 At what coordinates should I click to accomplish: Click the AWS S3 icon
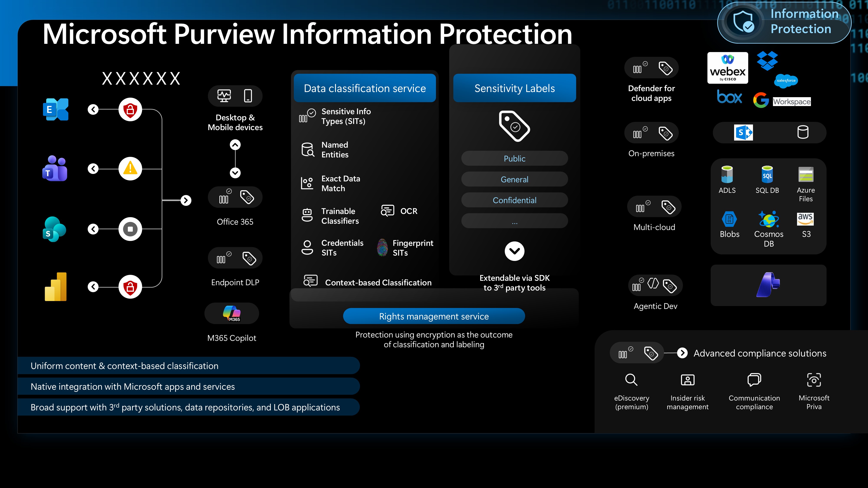pos(805,219)
